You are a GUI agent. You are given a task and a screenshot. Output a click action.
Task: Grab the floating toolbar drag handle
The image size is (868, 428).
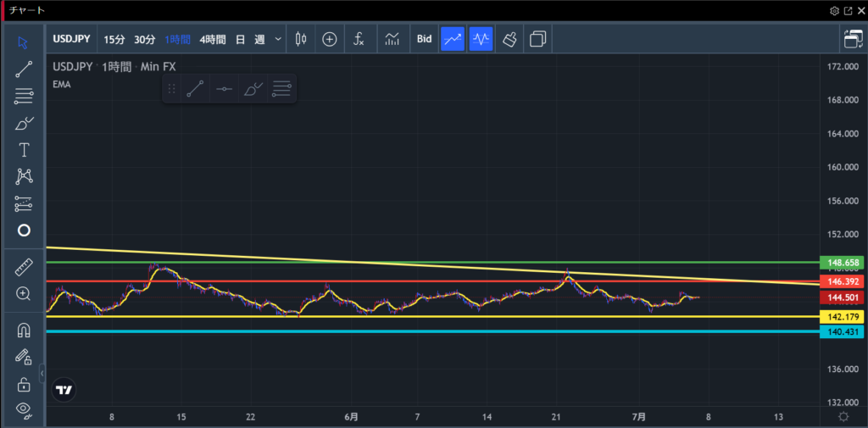coord(171,89)
